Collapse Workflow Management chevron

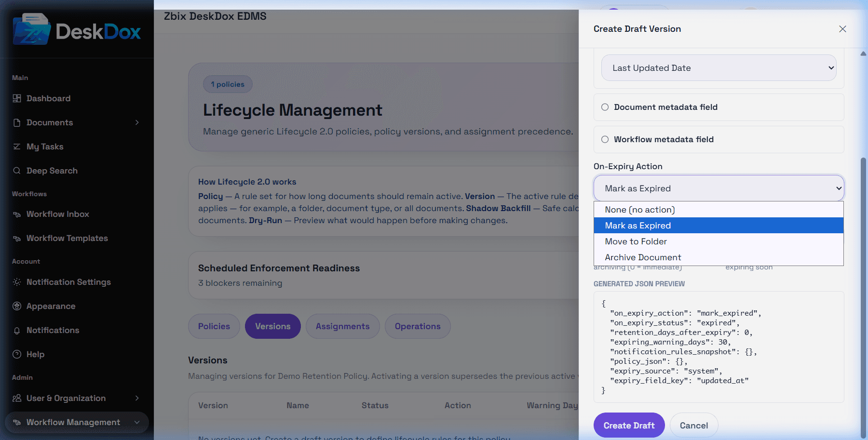(137, 422)
